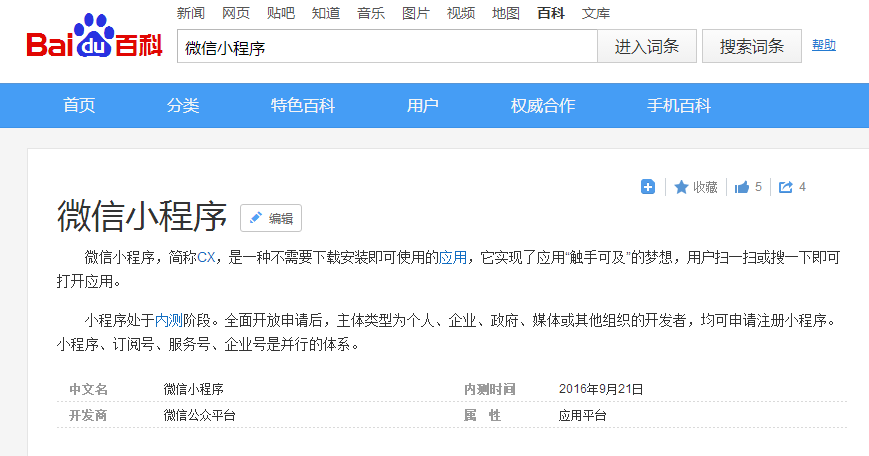Click the 编辑 pencil edit button
Image resolution: width=869 pixels, height=456 pixels.
[271, 218]
